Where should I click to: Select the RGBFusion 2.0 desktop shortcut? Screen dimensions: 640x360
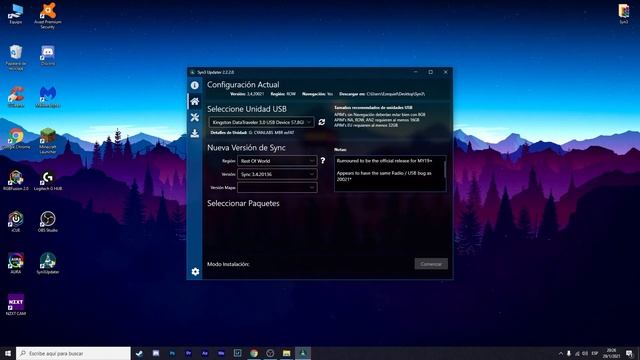point(16,180)
